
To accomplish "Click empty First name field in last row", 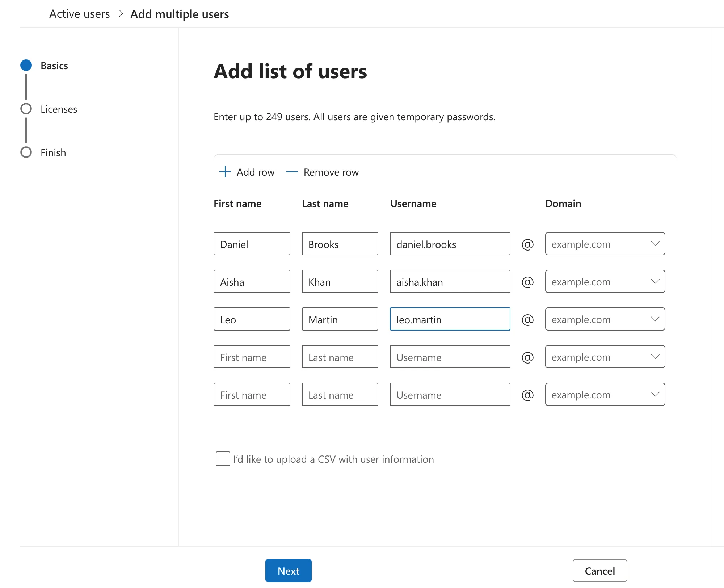I will pyautogui.click(x=252, y=395).
